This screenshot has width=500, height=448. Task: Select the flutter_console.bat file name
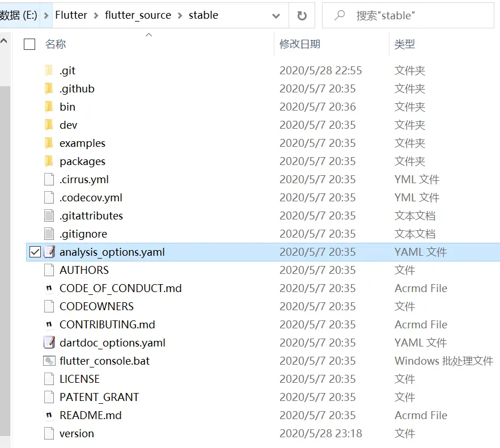104,361
